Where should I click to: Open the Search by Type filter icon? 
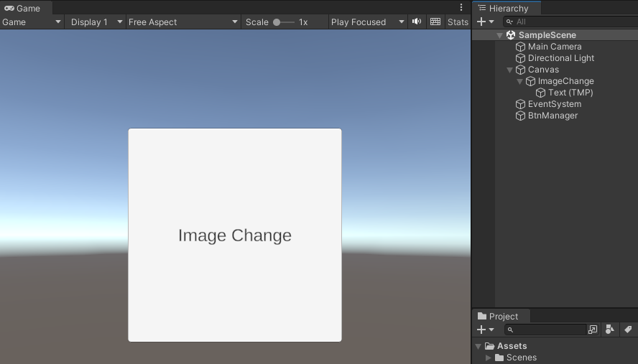[609, 330]
